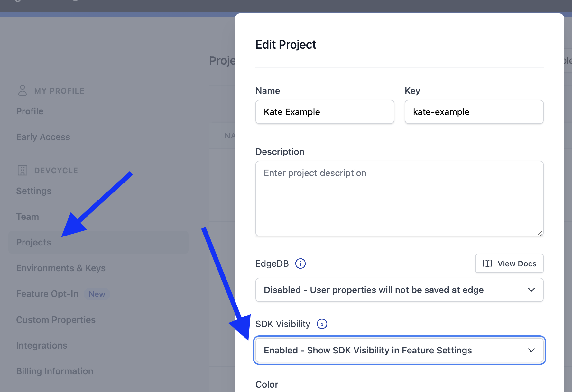Open Environments & Keys
The width and height of the screenshot is (572, 392).
tap(60, 268)
